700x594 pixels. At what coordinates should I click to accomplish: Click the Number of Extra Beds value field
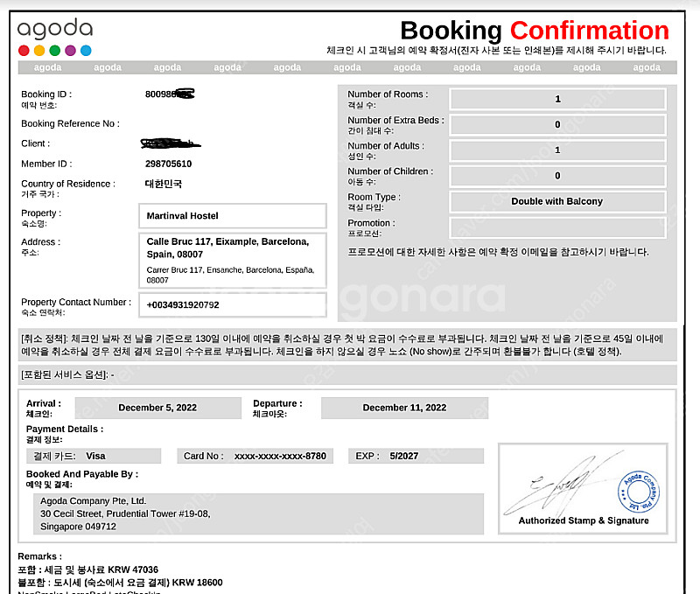point(558,124)
